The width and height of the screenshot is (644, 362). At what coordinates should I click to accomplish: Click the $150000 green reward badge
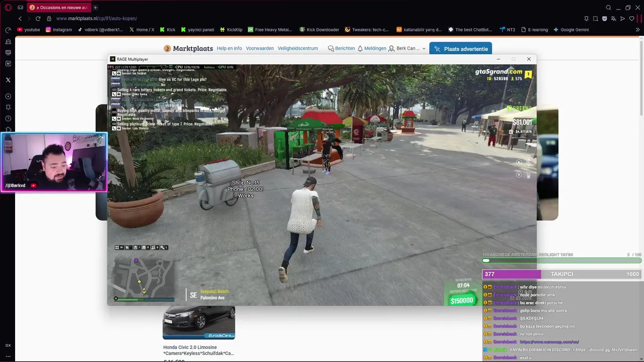[462, 301]
